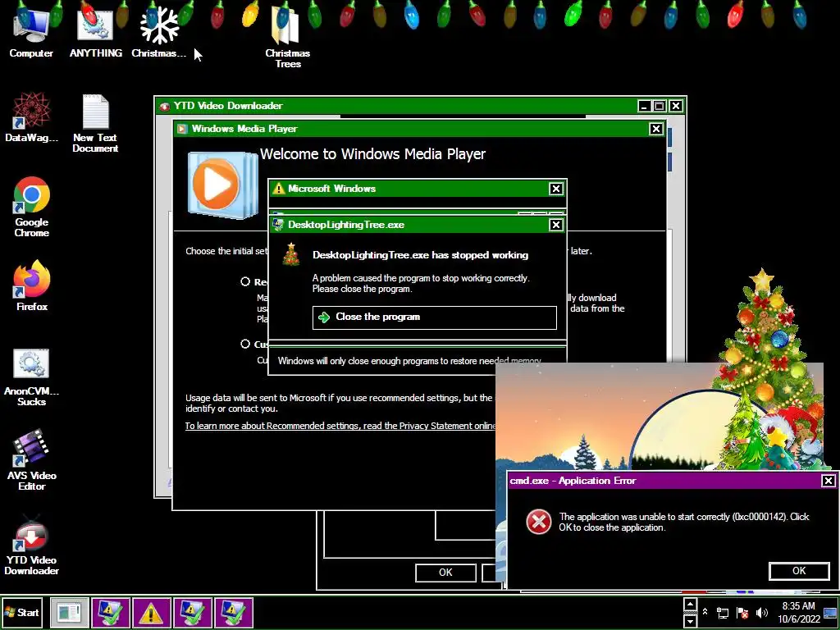
Task: Click the Christmas tree icon in crash dialog
Action: point(291,255)
